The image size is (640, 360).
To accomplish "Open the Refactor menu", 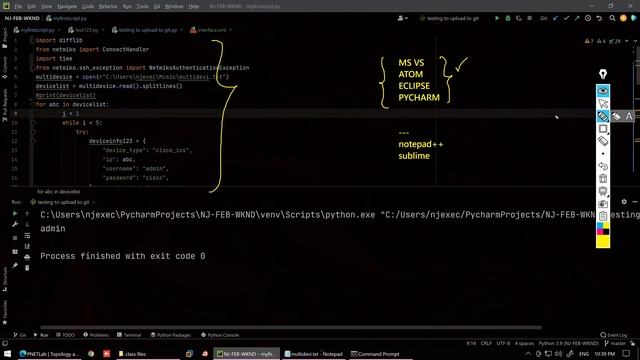I will [x=108, y=6].
